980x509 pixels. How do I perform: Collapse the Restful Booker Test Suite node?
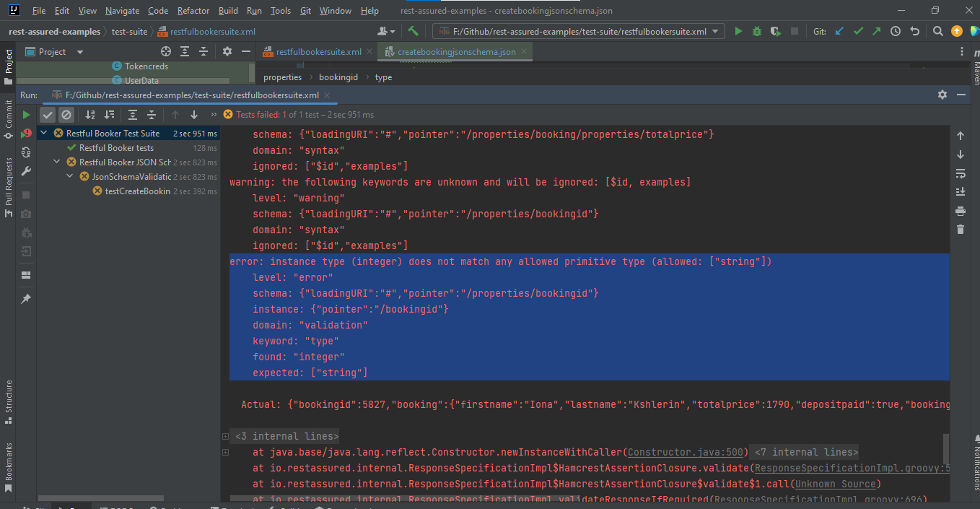pyautogui.click(x=42, y=132)
